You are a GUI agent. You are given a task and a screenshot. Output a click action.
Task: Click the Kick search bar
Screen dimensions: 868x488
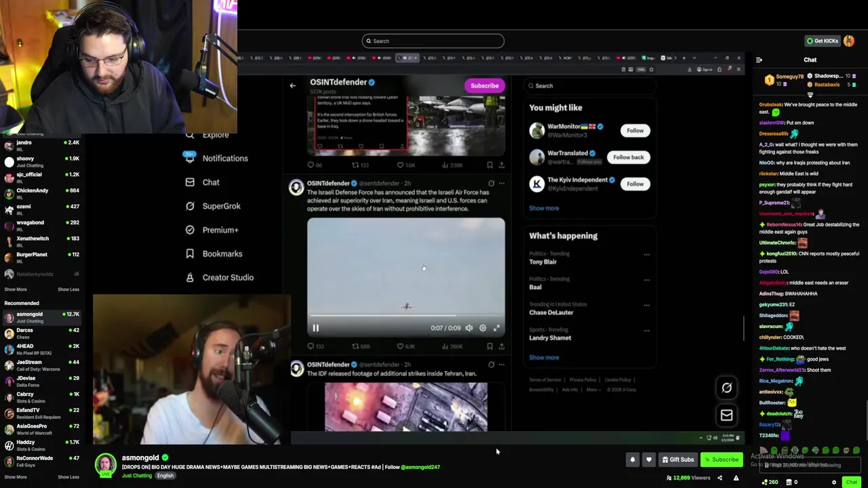pyautogui.click(x=433, y=41)
